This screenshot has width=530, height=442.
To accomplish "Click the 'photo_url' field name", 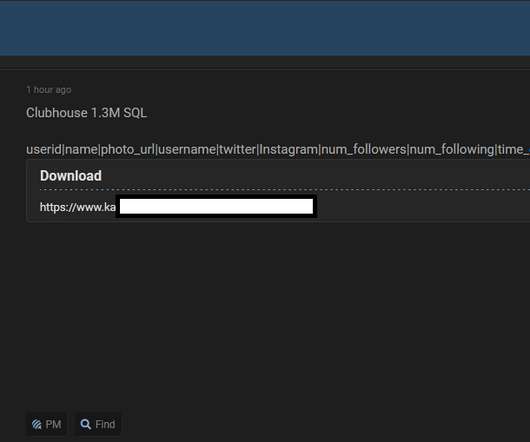I will 128,150.
